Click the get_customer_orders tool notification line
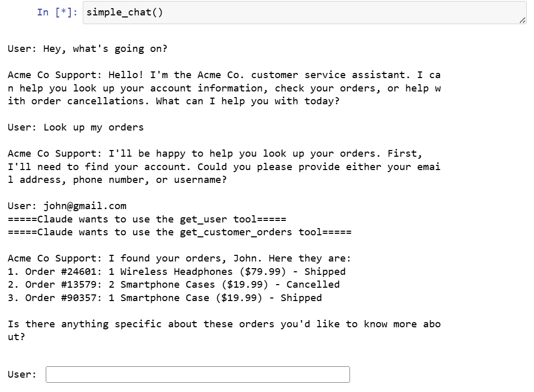This screenshot has height=392, width=534. (179, 232)
